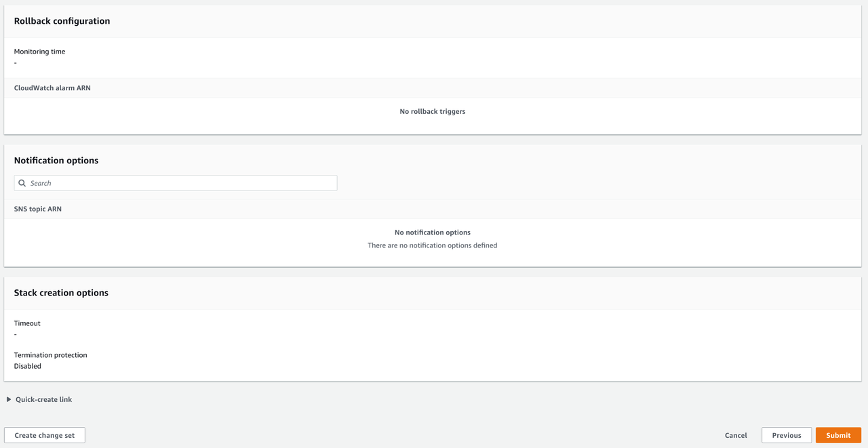Click the Termination protection label
Screen dimensions: 868x448
point(50,355)
